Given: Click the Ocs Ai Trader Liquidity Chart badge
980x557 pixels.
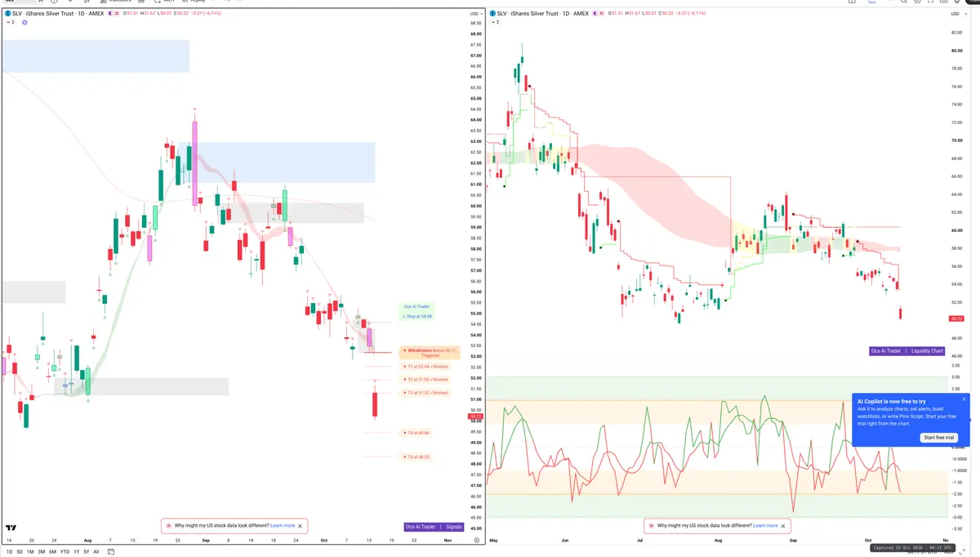Looking at the screenshot, I should [907, 351].
